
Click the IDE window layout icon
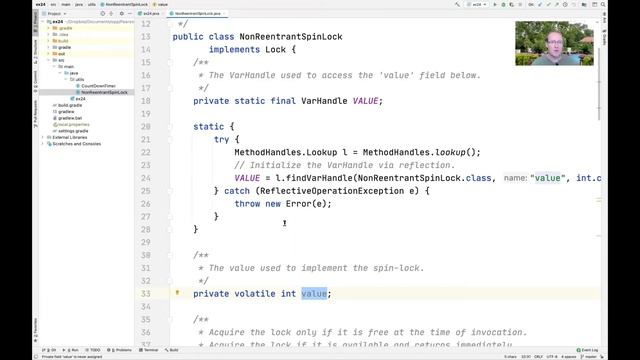point(594,4)
